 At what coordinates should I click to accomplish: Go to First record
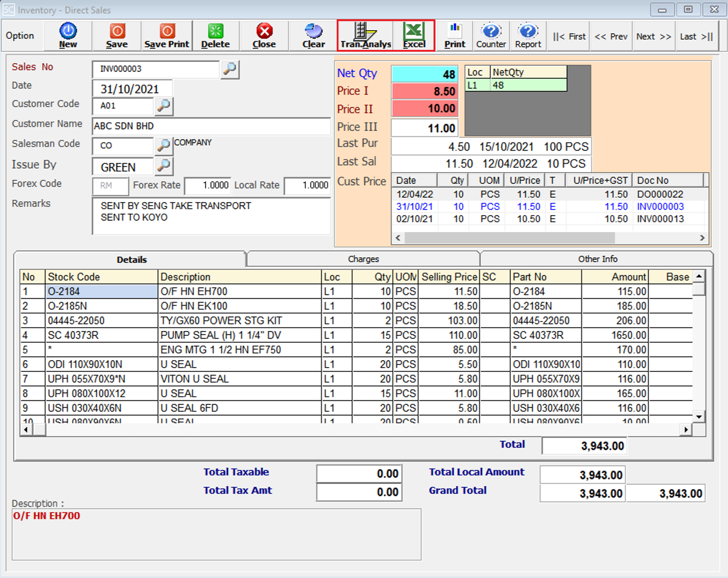click(569, 36)
